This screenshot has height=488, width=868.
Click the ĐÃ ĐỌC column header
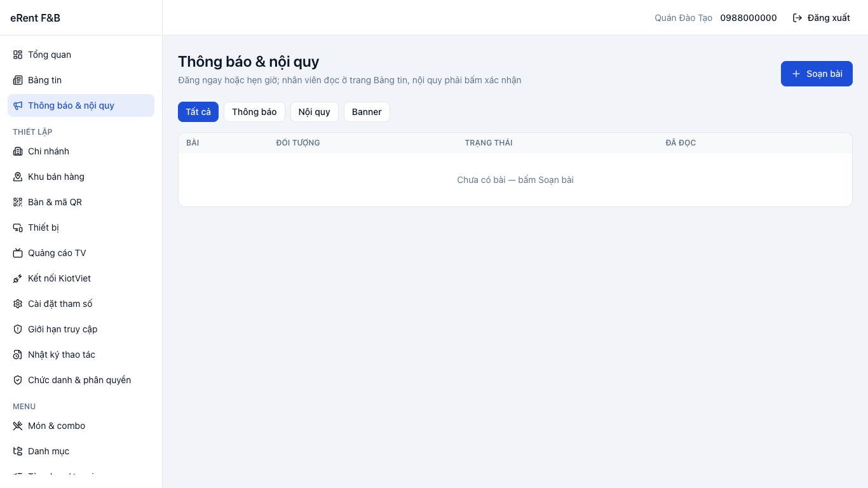point(681,143)
